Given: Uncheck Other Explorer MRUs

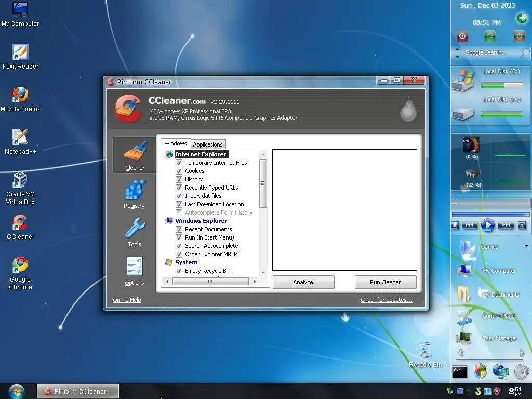Looking at the screenshot, I should coord(179,254).
